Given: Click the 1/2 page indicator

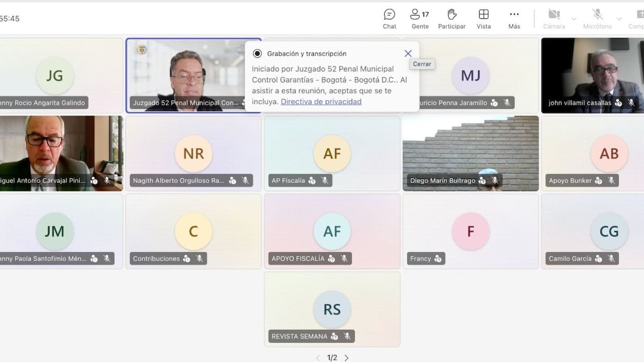Looking at the screenshot, I should [x=332, y=358].
